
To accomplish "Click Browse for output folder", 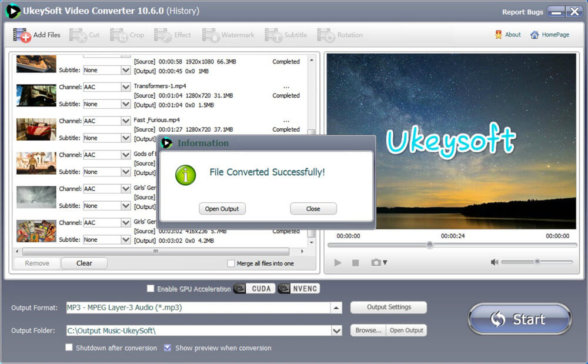I will [x=368, y=330].
